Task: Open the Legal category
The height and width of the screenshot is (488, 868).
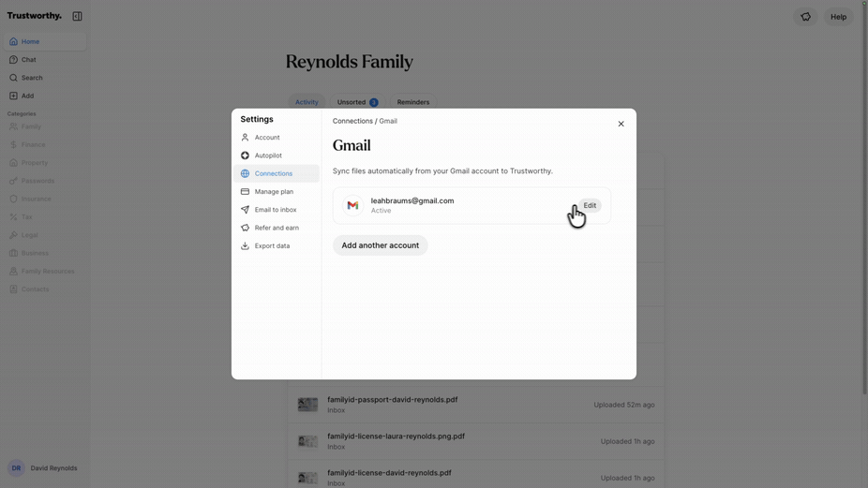Action: 45,235
